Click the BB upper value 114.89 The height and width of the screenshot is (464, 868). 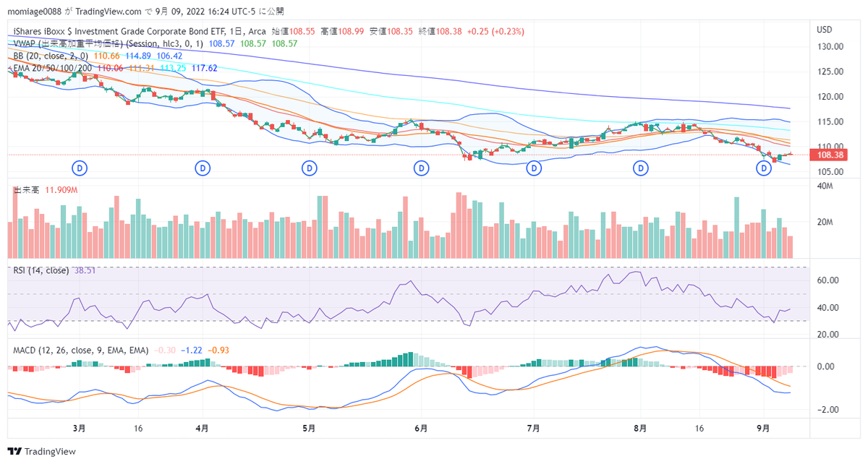pyautogui.click(x=137, y=55)
